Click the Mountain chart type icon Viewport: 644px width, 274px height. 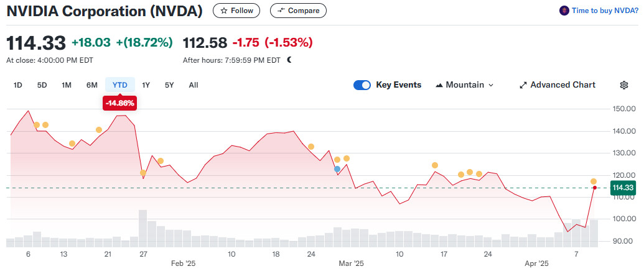[439, 85]
